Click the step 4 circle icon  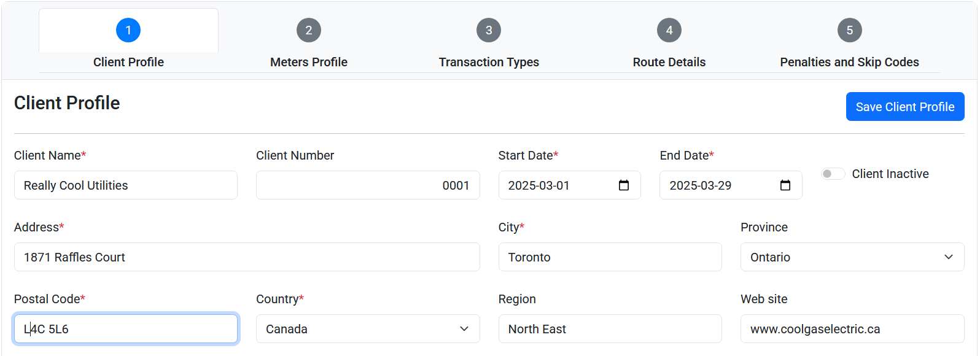669,30
